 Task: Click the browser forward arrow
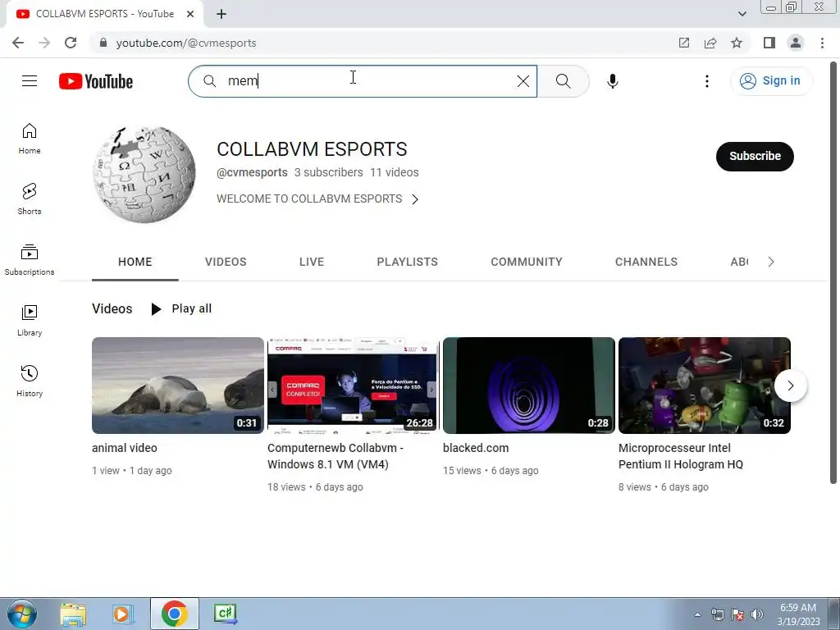click(44, 43)
